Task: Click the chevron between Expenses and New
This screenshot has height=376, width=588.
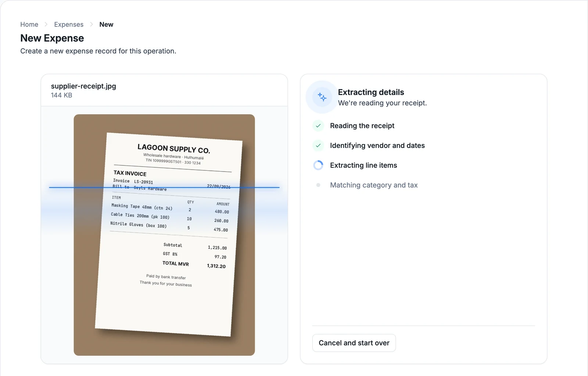Action: [92, 24]
